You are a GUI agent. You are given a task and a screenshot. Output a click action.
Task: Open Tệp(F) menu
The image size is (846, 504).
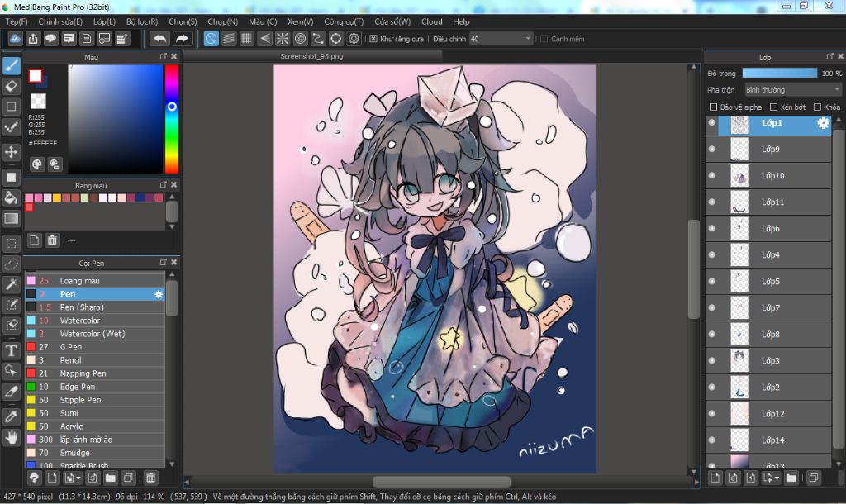click(17, 21)
